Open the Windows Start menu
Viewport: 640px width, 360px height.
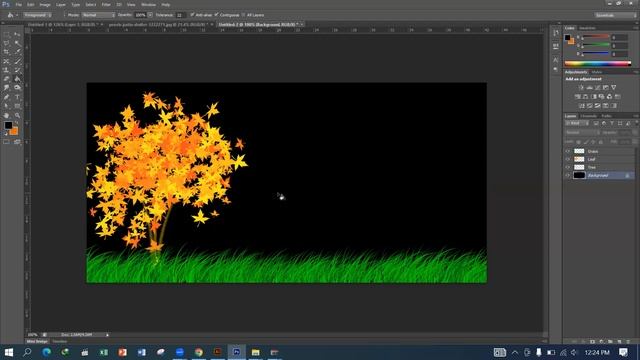[9, 352]
